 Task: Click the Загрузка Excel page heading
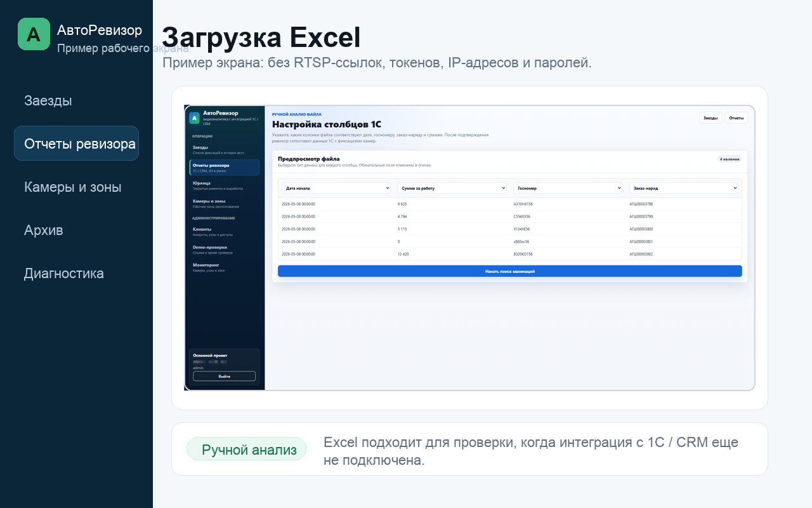click(261, 37)
